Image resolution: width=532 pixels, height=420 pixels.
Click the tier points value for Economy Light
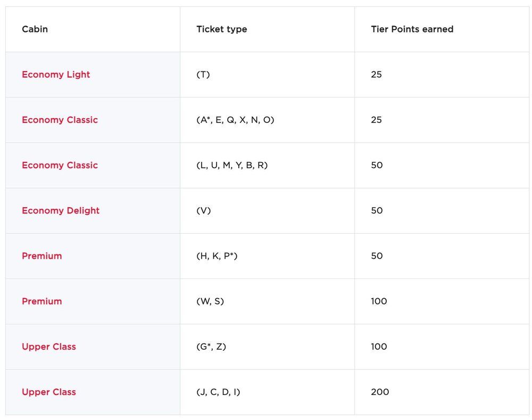(x=376, y=75)
